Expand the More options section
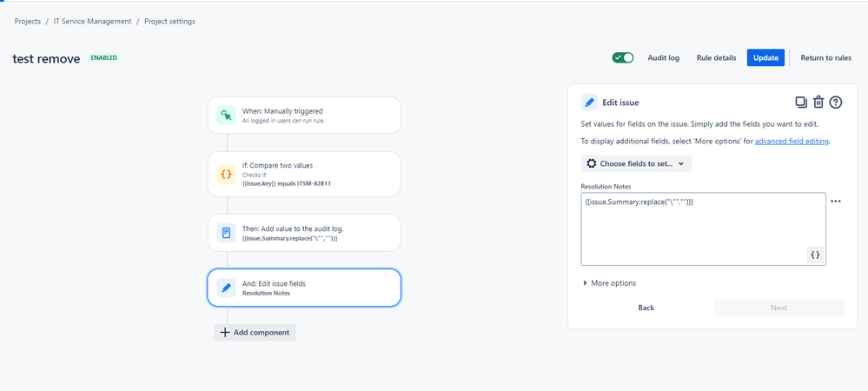This screenshot has height=391, width=868. [609, 283]
